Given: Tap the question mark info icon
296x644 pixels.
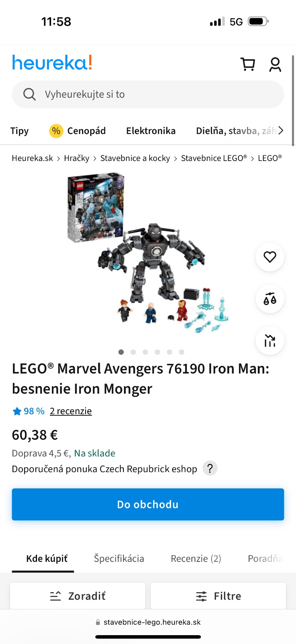Looking at the screenshot, I should pyautogui.click(x=210, y=469).
